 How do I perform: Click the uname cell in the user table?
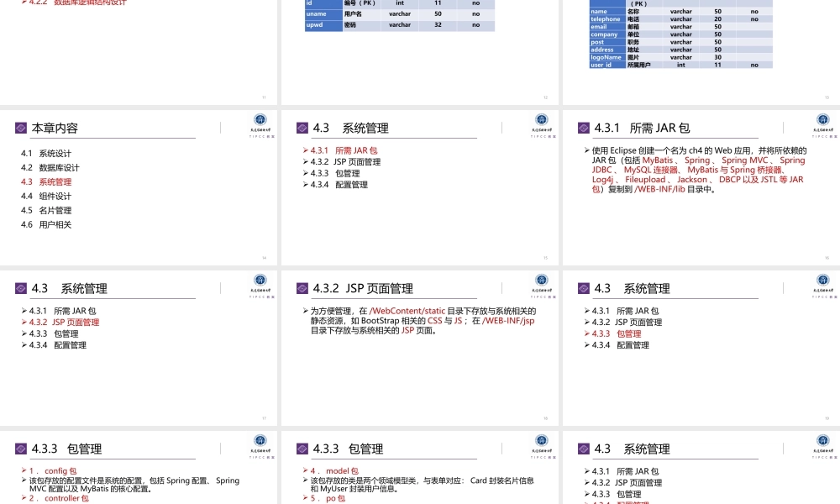coord(318,13)
